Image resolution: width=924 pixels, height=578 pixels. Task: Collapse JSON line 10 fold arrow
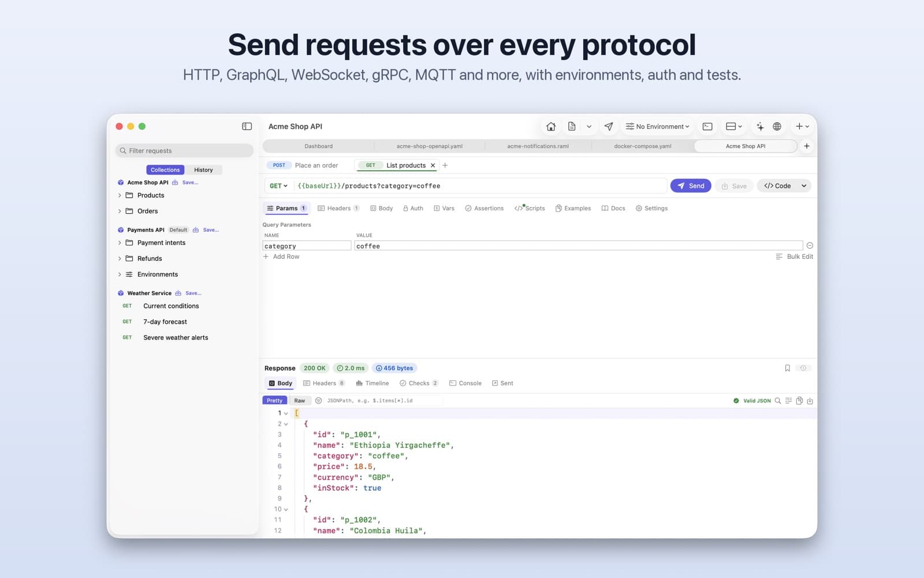286,510
